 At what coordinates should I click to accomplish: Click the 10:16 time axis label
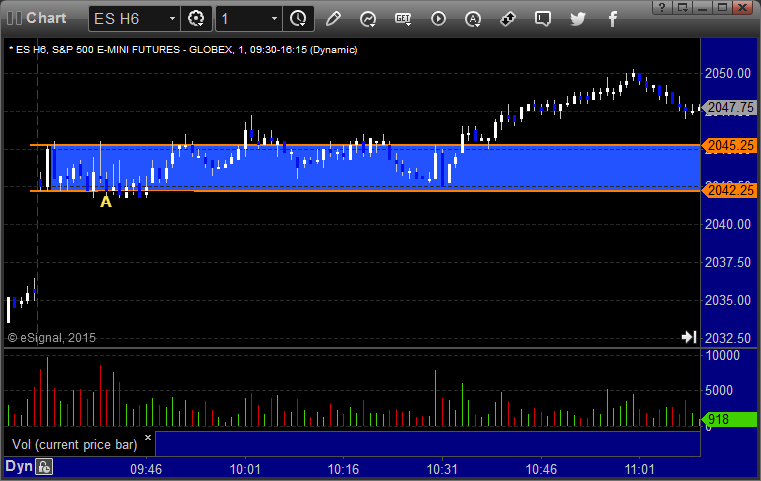click(x=343, y=469)
